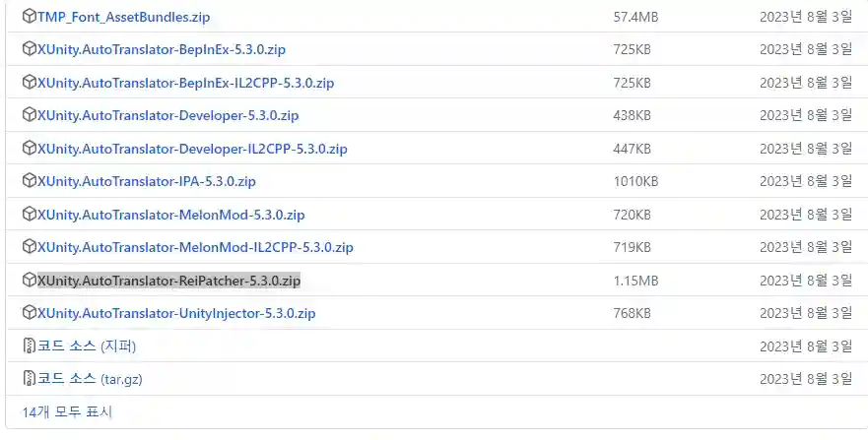Click the 720KB size value
The width and height of the screenshot is (868, 440).
coord(632,215)
